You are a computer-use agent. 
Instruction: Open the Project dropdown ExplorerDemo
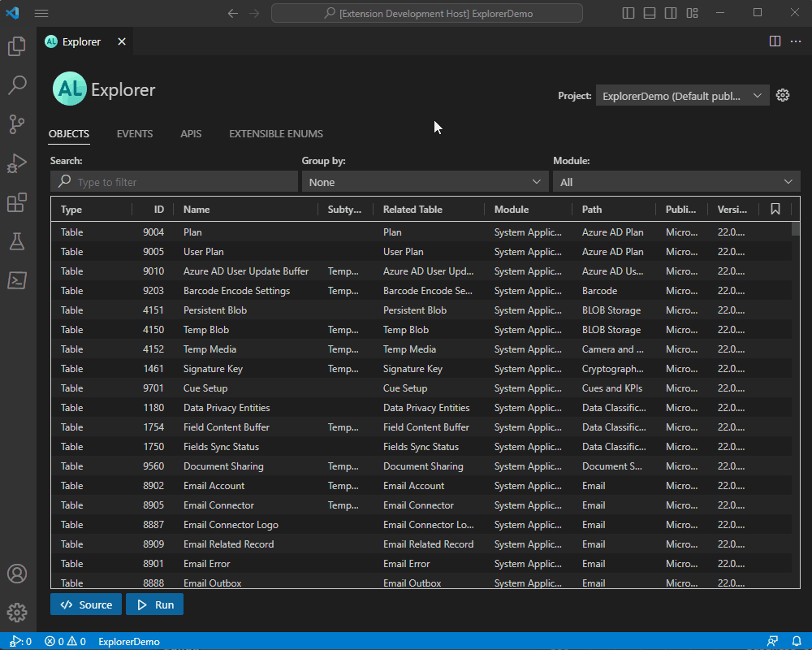[682, 96]
